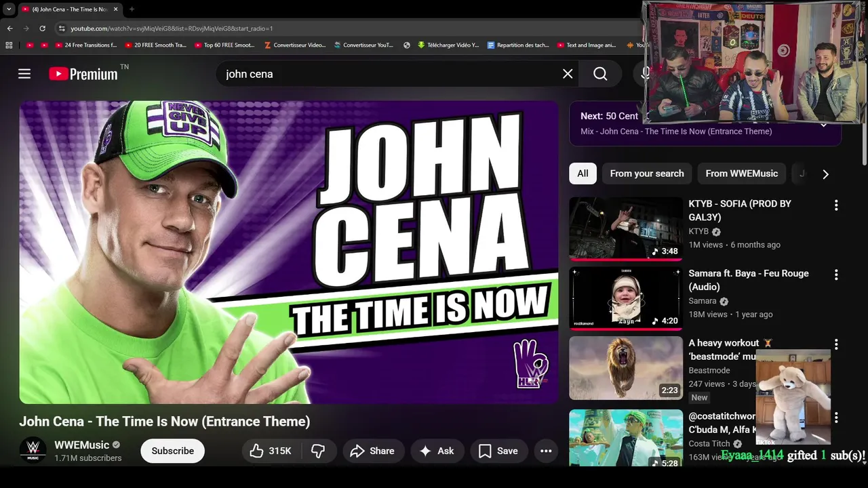
Task: Save the video to a playlist
Action: pos(498,451)
